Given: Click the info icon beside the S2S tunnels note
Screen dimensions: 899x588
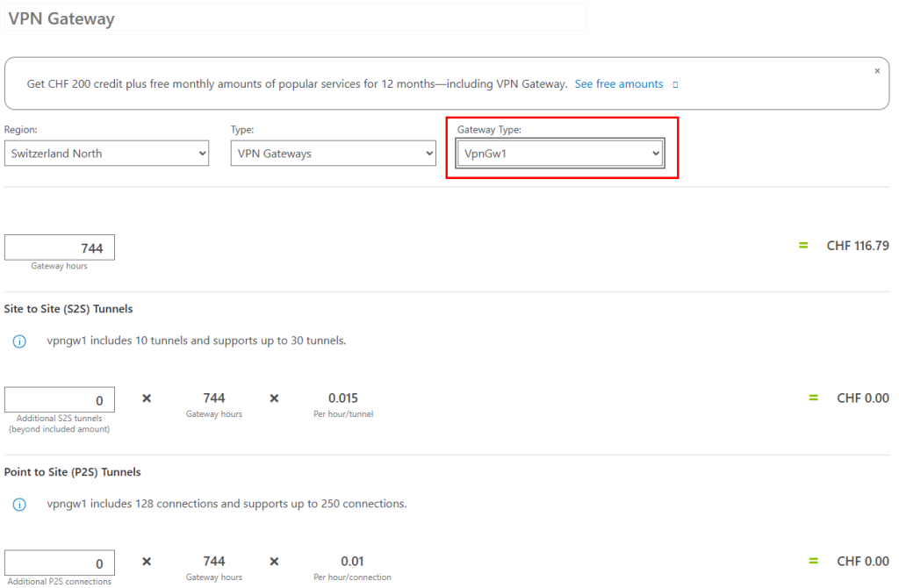Looking at the screenshot, I should click(19, 341).
